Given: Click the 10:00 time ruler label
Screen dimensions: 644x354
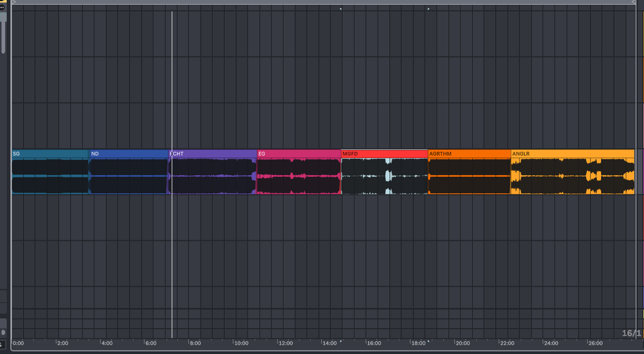Looking at the screenshot, I should pos(241,343).
